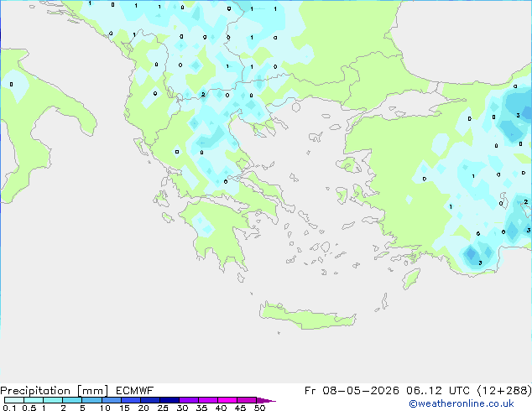Image resolution: width=532 pixels, height=411 pixels.
Task: Pick the 5 mm legend color swatch
Action: [x=91, y=400]
